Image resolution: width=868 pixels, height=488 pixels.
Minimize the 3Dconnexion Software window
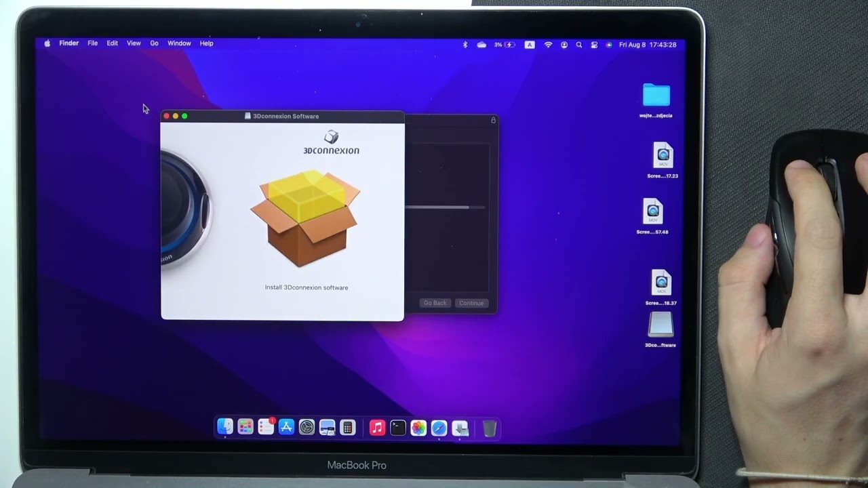[x=176, y=116]
